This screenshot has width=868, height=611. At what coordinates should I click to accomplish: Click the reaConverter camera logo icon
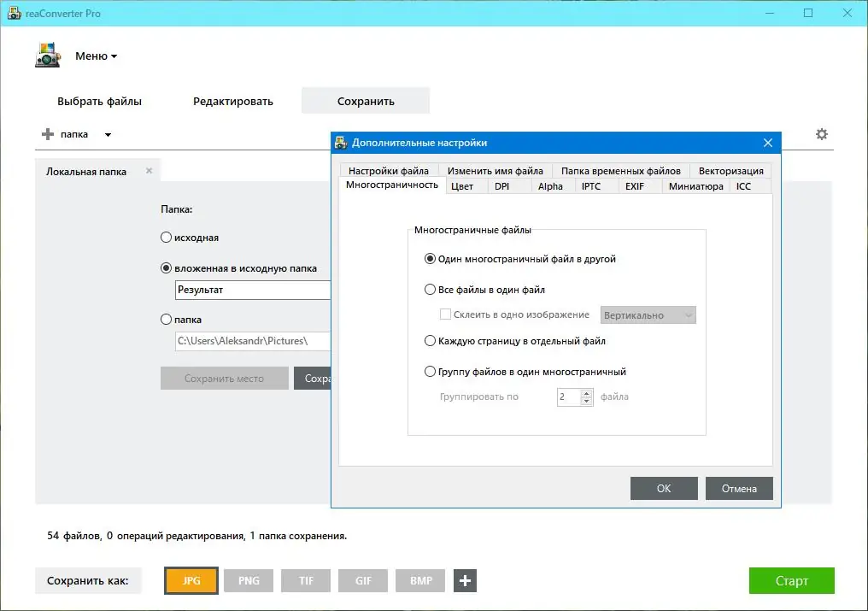pos(47,55)
